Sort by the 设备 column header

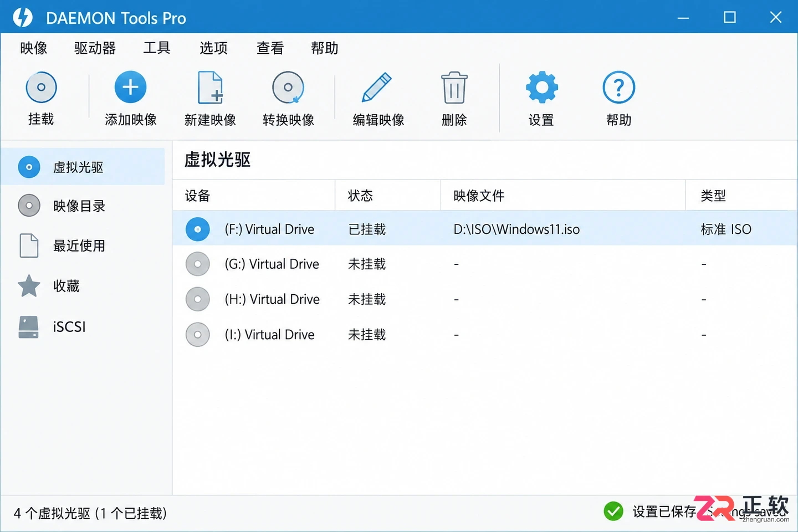pos(254,195)
